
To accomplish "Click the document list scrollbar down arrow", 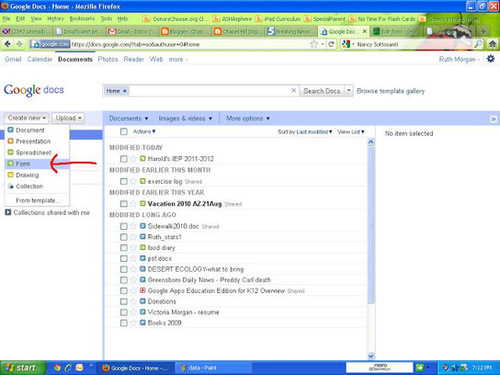I will (x=371, y=356).
